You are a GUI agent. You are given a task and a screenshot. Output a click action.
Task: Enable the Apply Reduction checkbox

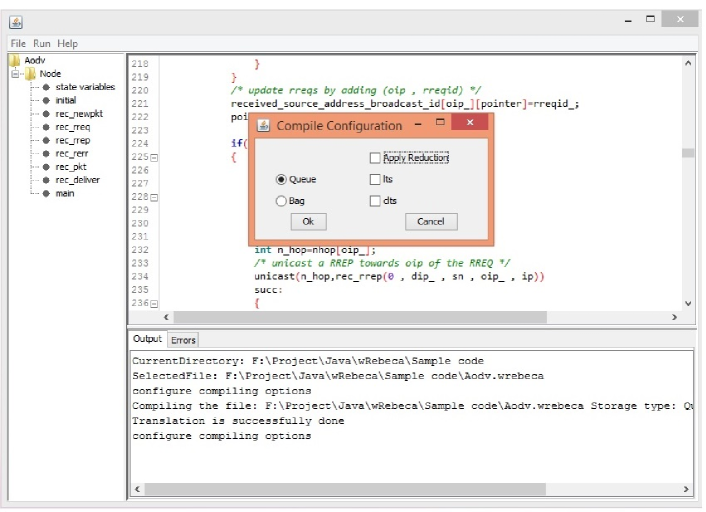(375, 158)
